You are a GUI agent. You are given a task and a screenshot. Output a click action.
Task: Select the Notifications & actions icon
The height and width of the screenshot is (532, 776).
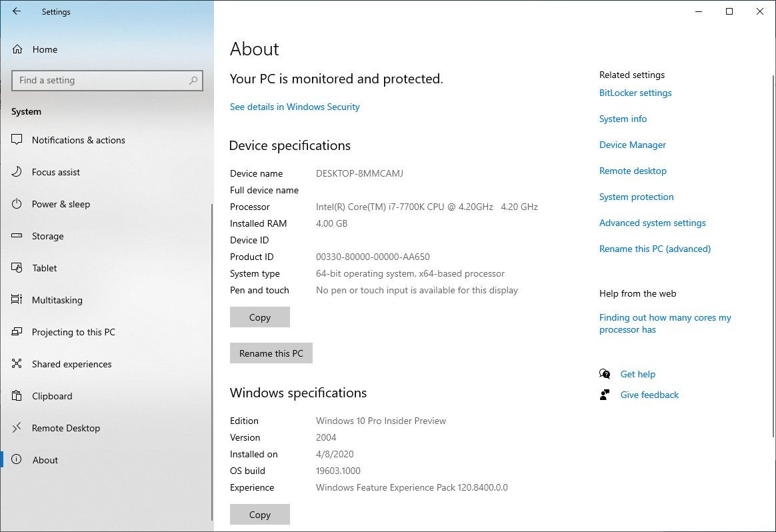17,140
